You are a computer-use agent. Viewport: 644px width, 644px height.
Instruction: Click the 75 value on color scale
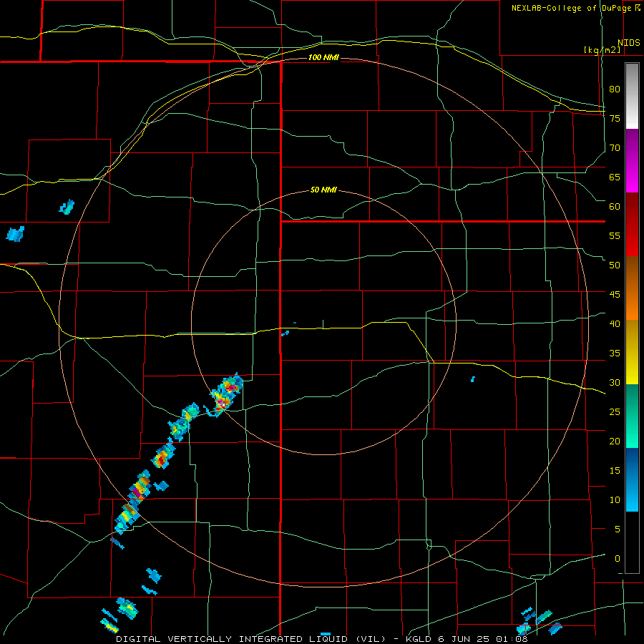tap(615, 118)
